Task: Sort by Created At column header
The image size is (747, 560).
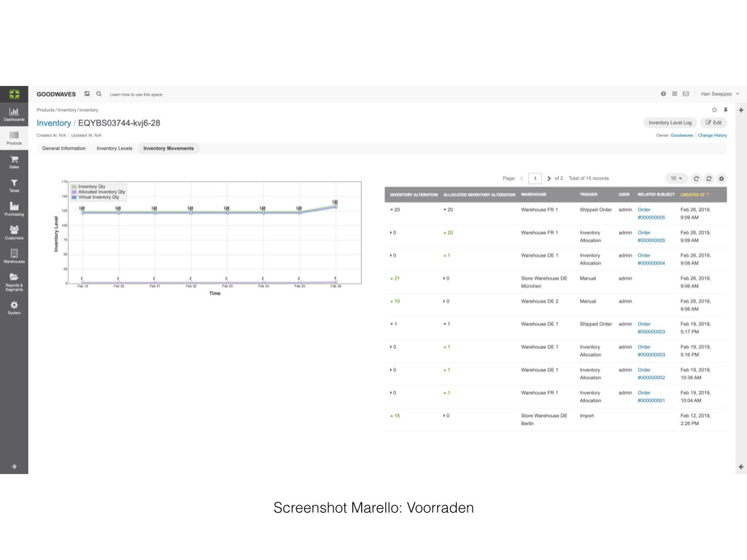Action: click(694, 195)
